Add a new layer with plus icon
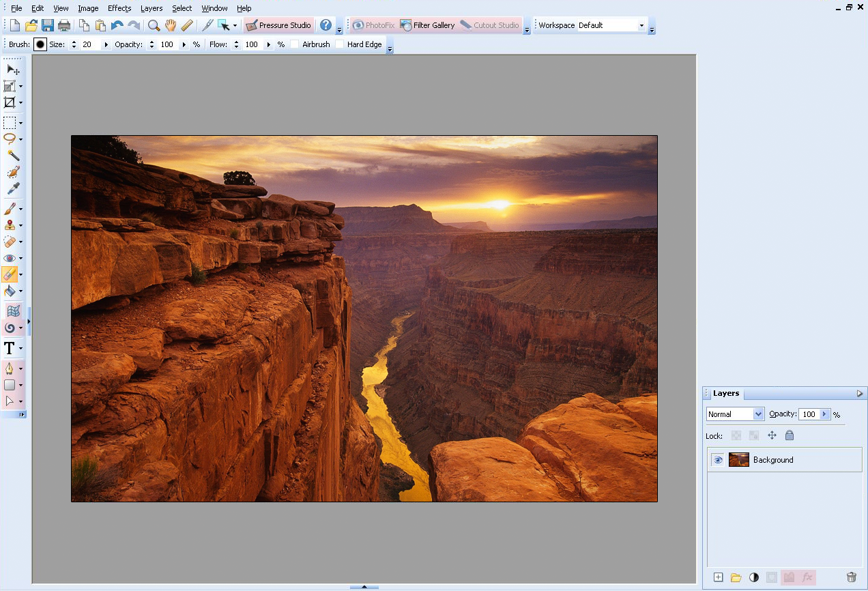 (x=718, y=577)
